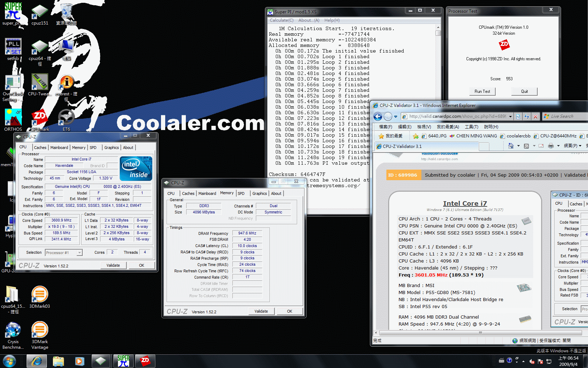Open the Windows Start orb
The height and width of the screenshot is (368, 588).
(x=9, y=361)
